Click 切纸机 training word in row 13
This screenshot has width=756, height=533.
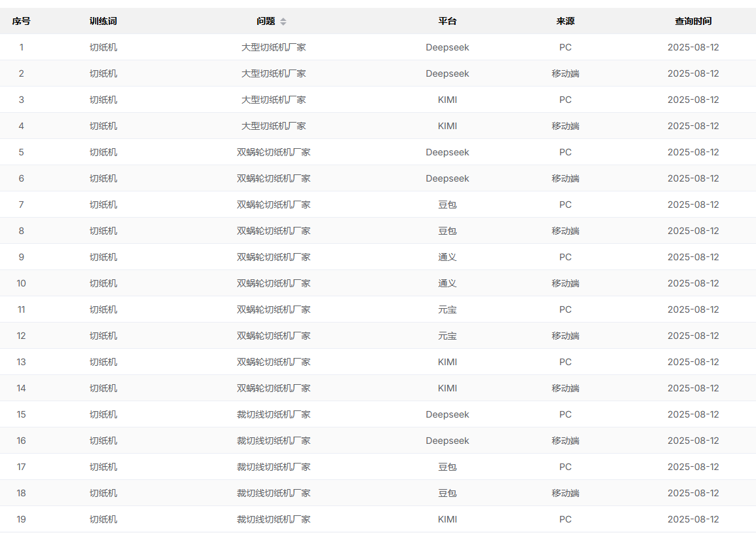[x=103, y=362]
